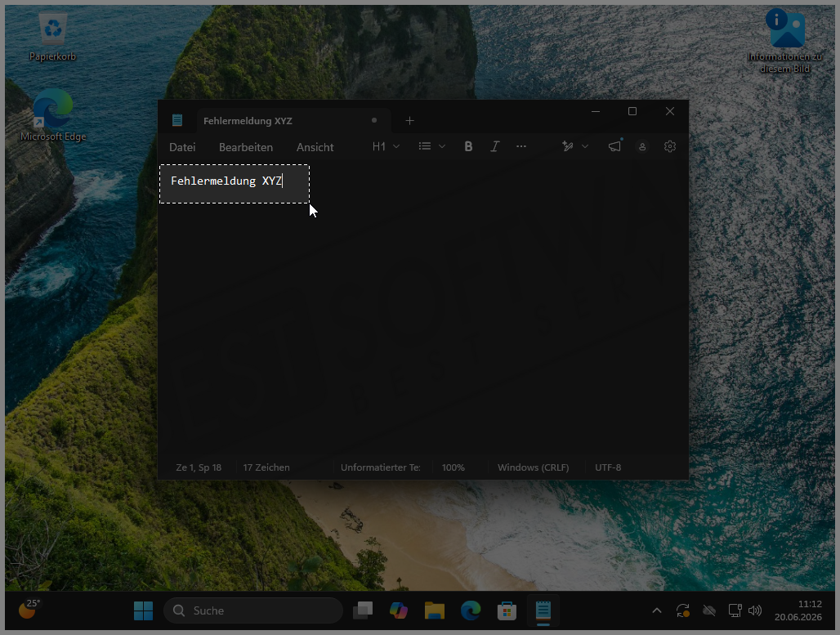Maximize the Notepad window

click(x=632, y=111)
